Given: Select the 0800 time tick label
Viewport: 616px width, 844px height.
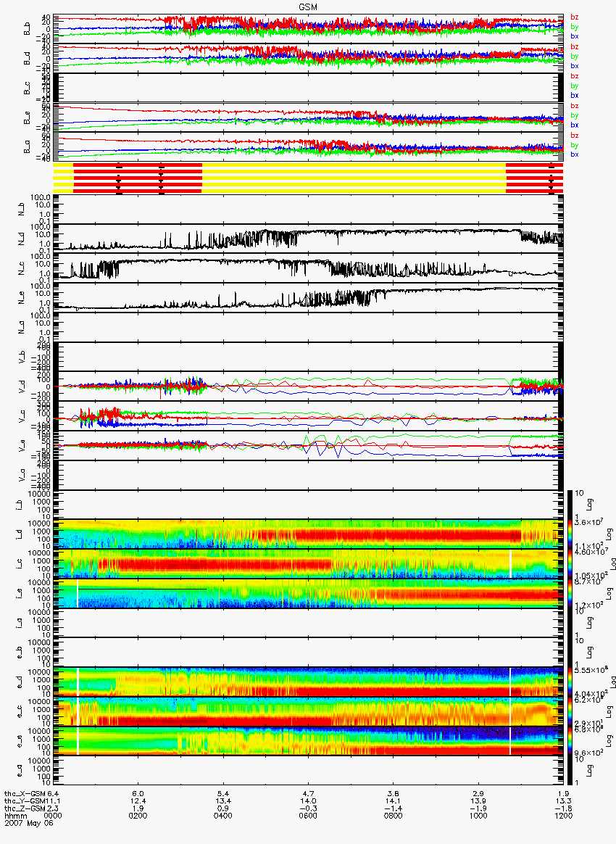Looking at the screenshot, I should [x=393, y=816].
